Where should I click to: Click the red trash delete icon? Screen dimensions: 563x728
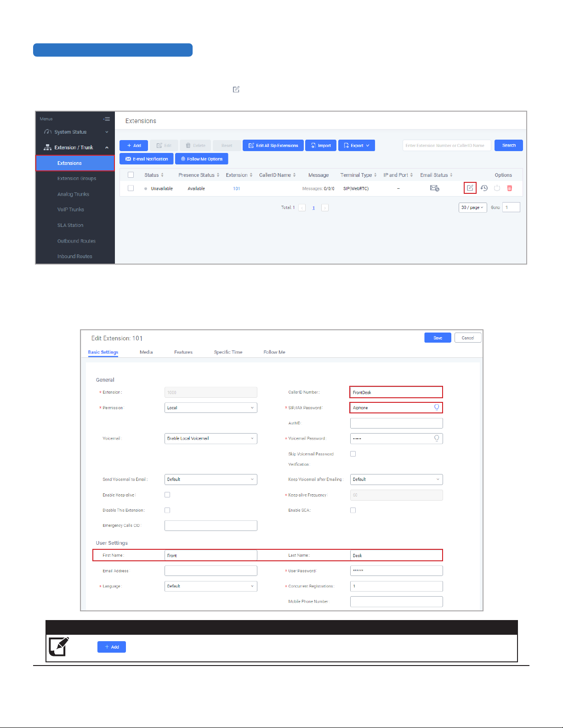point(509,188)
